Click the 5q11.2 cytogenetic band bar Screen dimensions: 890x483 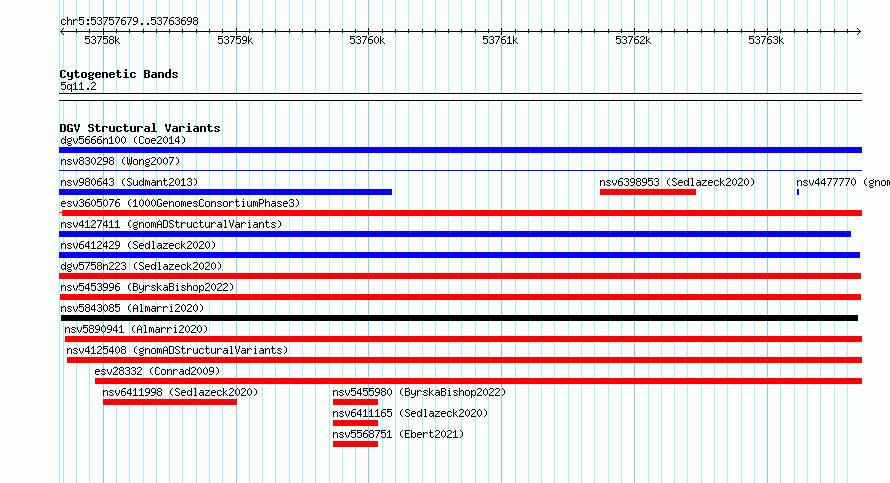click(x=460, y=97)
